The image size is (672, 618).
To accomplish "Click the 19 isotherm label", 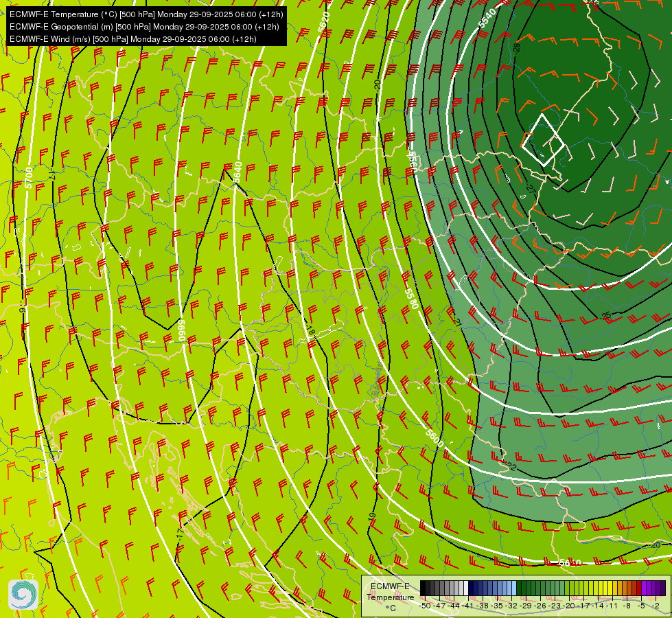I will click(371, 516).
